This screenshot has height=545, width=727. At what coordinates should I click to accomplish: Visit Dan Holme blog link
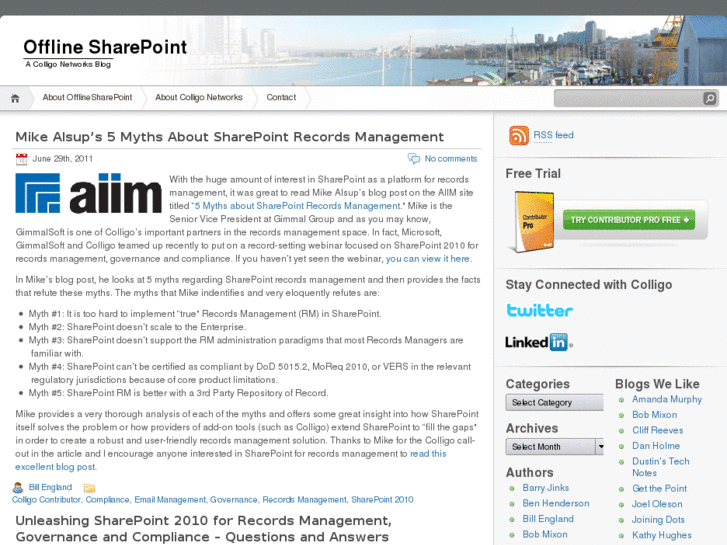coord(656,446)
